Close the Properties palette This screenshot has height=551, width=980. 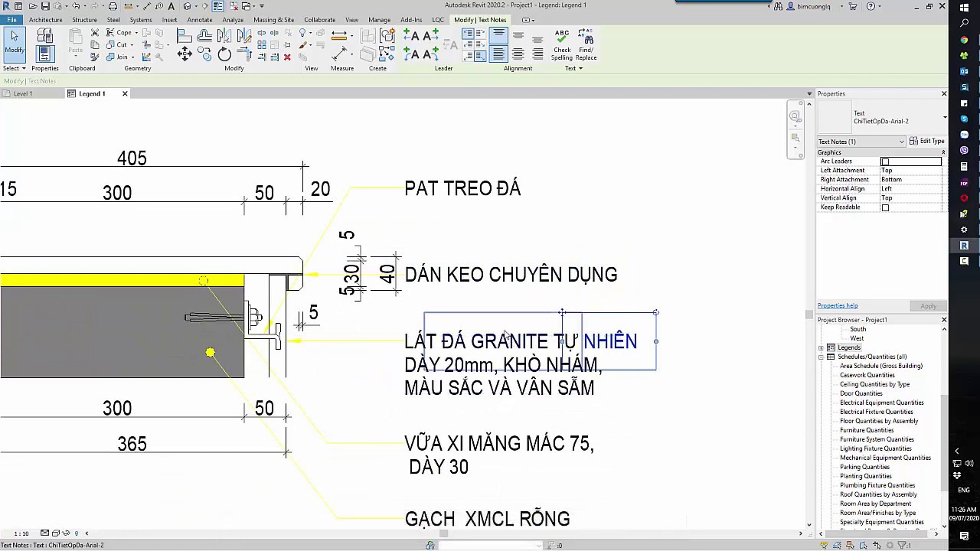tap(943, 93)
